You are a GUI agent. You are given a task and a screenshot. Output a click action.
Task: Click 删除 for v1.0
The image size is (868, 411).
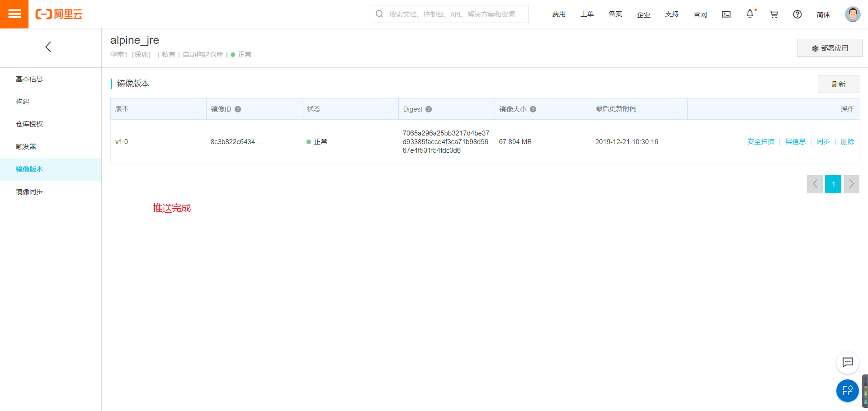click(x=848, y=142)
